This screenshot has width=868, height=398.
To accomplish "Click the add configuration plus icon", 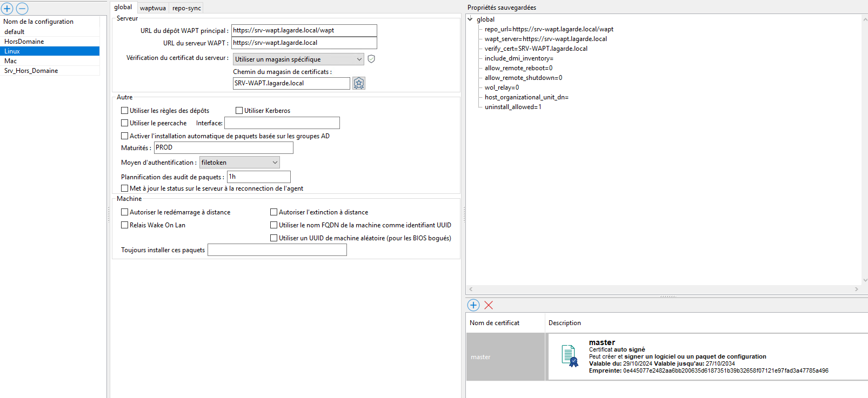I will point(7,9).
